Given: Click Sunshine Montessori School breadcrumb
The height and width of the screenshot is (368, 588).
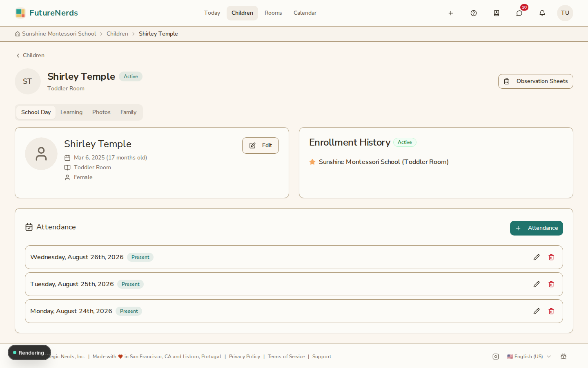Looking at the screenshot, I should point(59,34).
